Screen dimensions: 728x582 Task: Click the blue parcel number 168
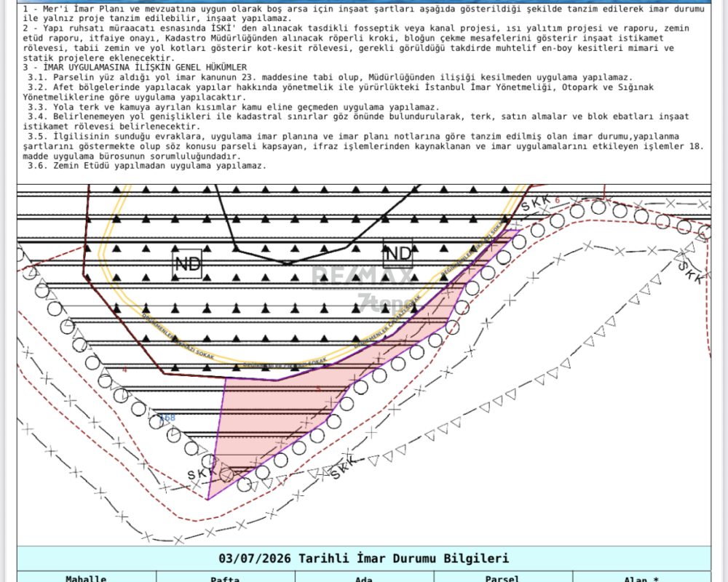(167, 418)
